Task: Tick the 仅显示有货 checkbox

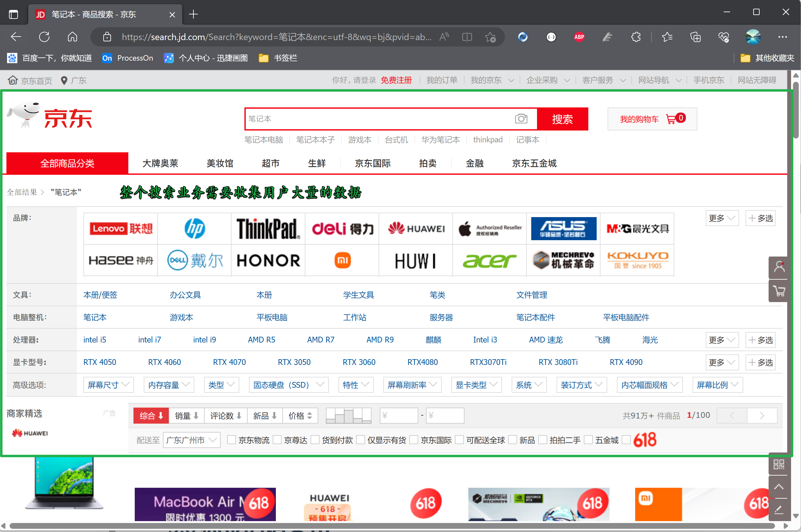Action: click(361, 440)
